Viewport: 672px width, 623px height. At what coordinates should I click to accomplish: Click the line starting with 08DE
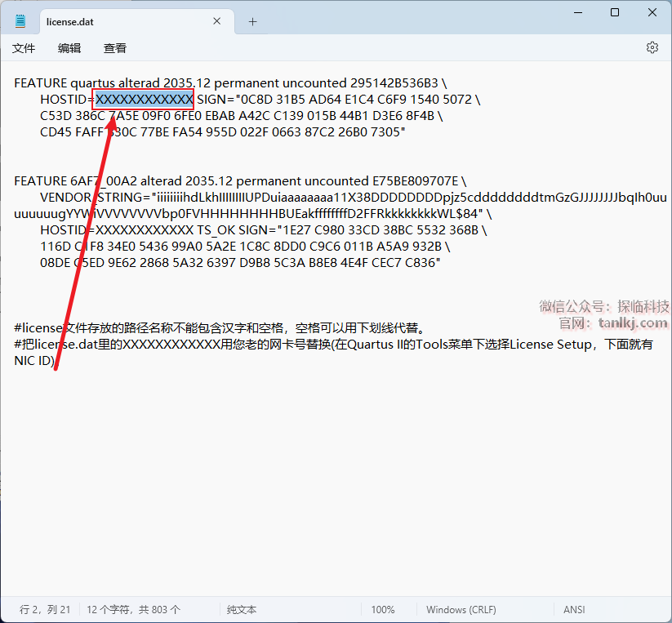click(x=240, y=263)
